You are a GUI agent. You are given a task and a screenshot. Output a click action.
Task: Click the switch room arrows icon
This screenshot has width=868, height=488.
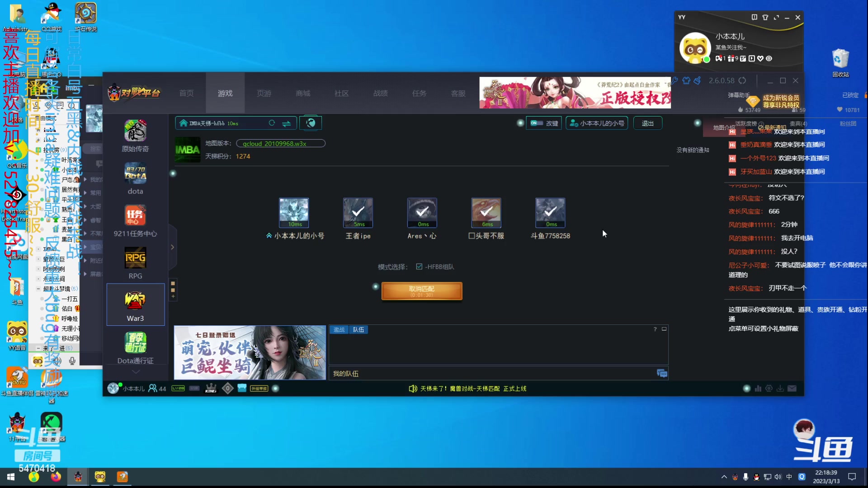(x=286, y=123)
